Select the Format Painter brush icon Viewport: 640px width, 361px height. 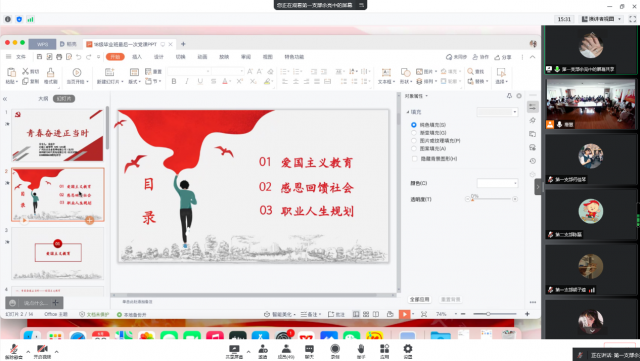tap(51, 73)
